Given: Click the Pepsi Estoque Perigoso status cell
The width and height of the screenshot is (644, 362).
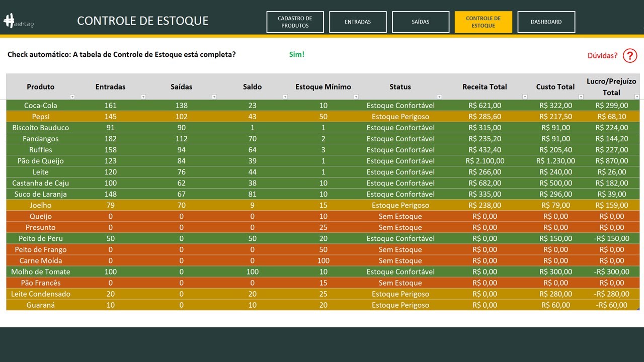Looking at the screenshot, I should pos(400,117).
